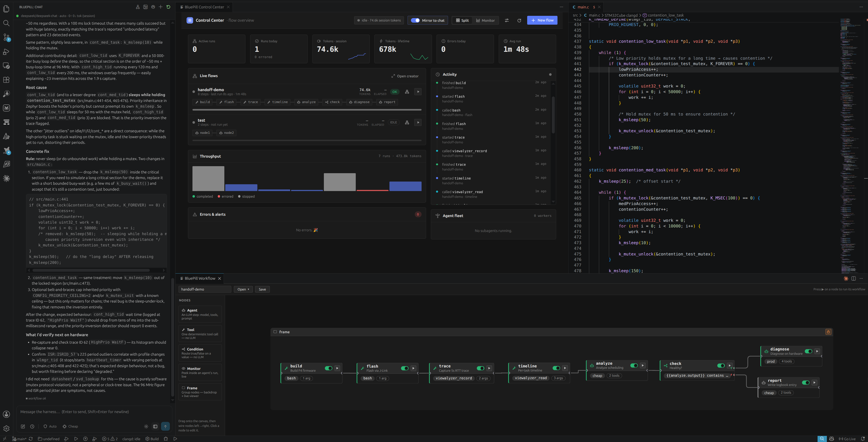Open the Extensions view
Viewport: 868px width, 442px height.
[6, 80]
